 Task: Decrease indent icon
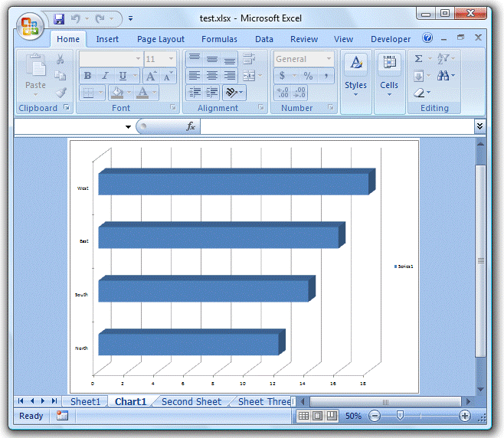195,93
